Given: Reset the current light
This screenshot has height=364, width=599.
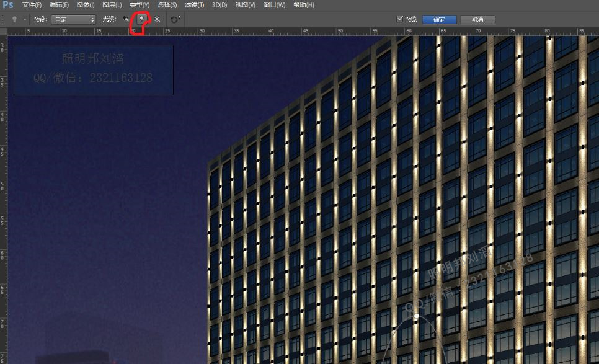Looking at the screenshot, I should tap(175, 19).
